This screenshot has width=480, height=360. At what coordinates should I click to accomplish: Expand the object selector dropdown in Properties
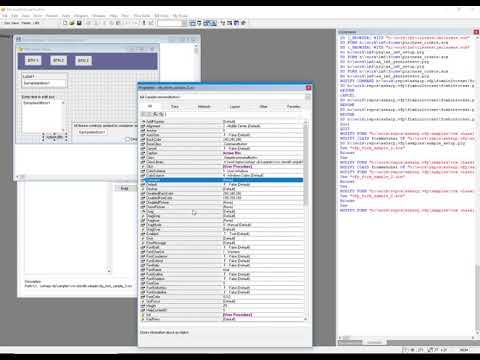click(x=307, y=97)
